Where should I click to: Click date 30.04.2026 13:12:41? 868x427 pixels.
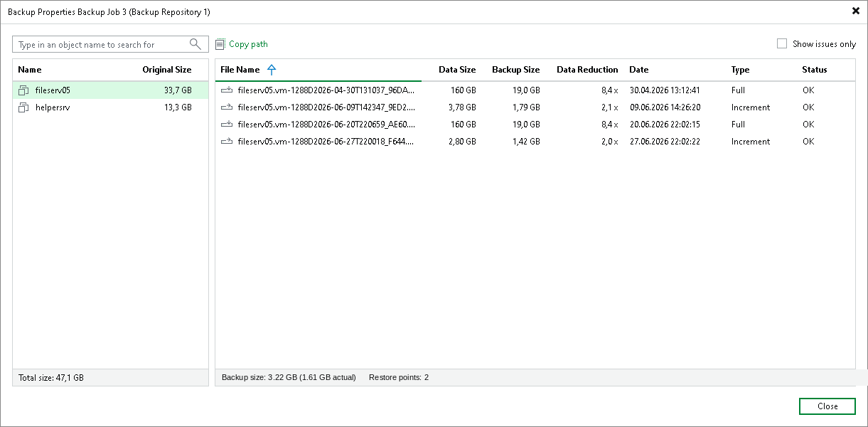(665, 90)
